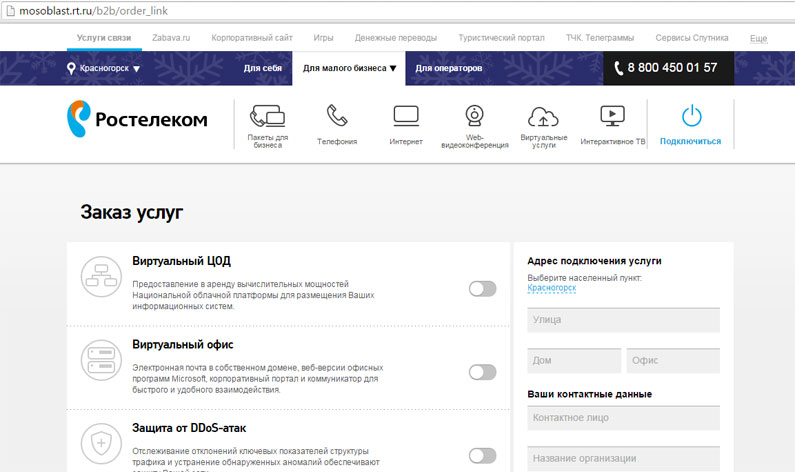The height and width of the screenshot is (472, 795).
Task: Open the Интерактивное ТВ icon
Action: 612,115
